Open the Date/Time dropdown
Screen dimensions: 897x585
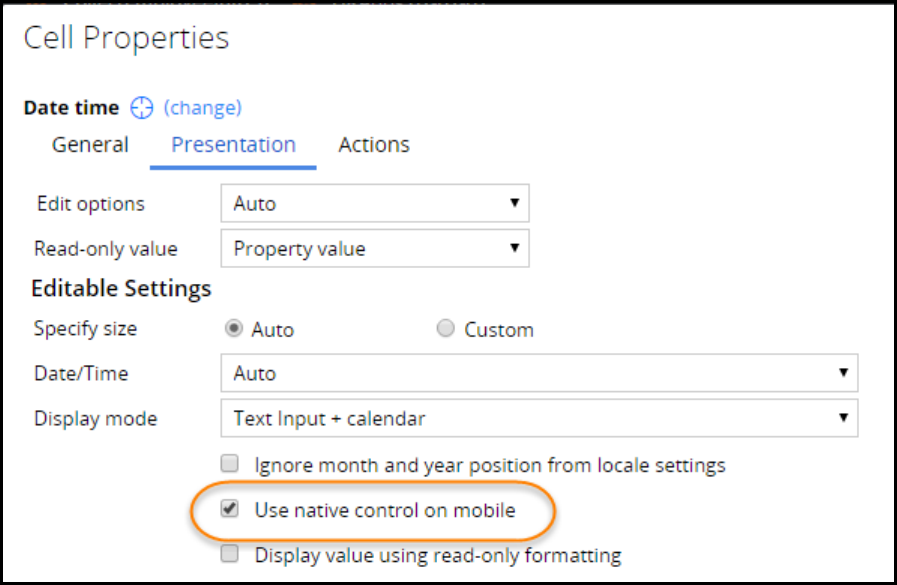coord(538,374)
